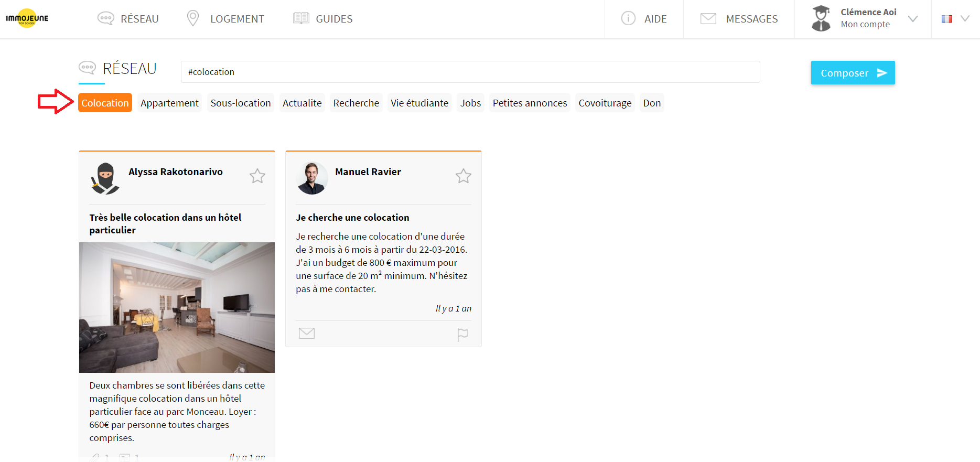Click Manuel Ravier's profile photo
This screenshot has width=980, height=462.
(312, 178)
